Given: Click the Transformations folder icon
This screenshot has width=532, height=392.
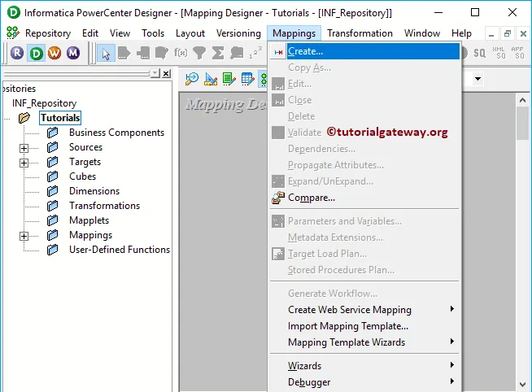Looking at the screenshot, I should point(52,206).
